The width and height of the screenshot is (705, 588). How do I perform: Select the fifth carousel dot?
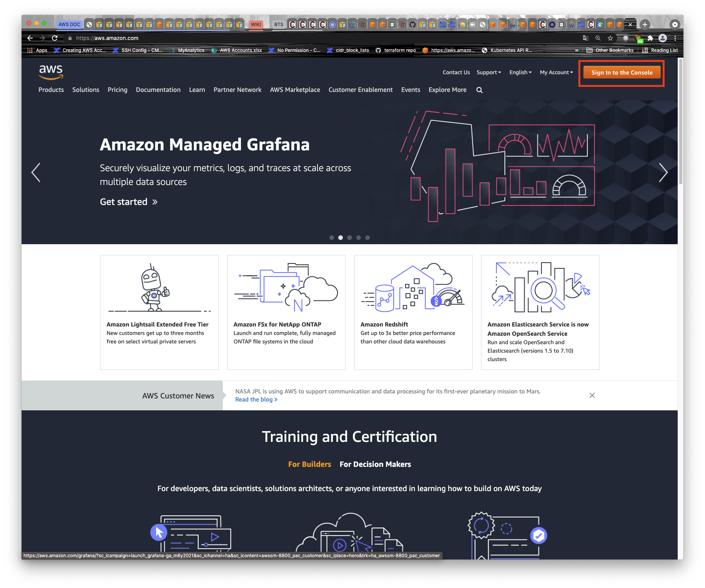tap(368, 238)
